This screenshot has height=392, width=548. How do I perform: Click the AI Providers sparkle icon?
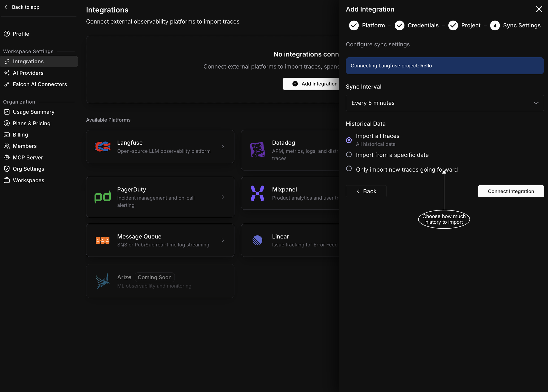7,73
